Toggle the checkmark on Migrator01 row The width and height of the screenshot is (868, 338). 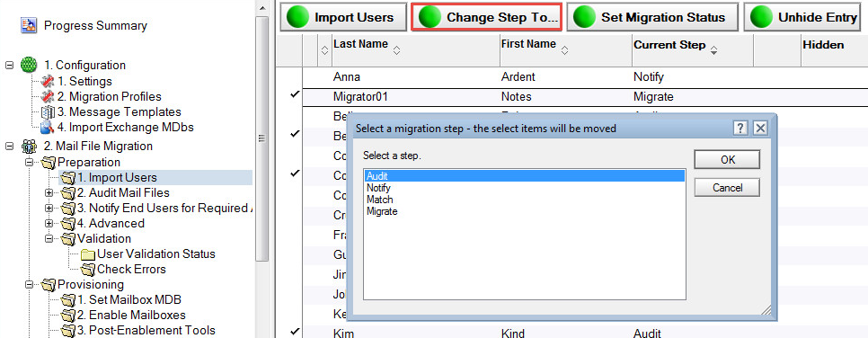point(295,94)
